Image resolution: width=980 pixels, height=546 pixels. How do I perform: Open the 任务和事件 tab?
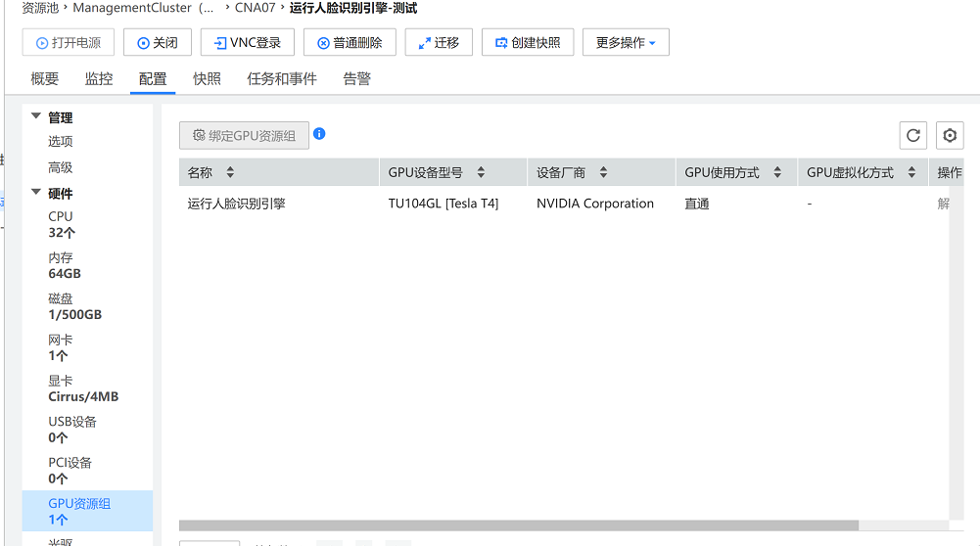pyautogui.click(x=282, y=78)
